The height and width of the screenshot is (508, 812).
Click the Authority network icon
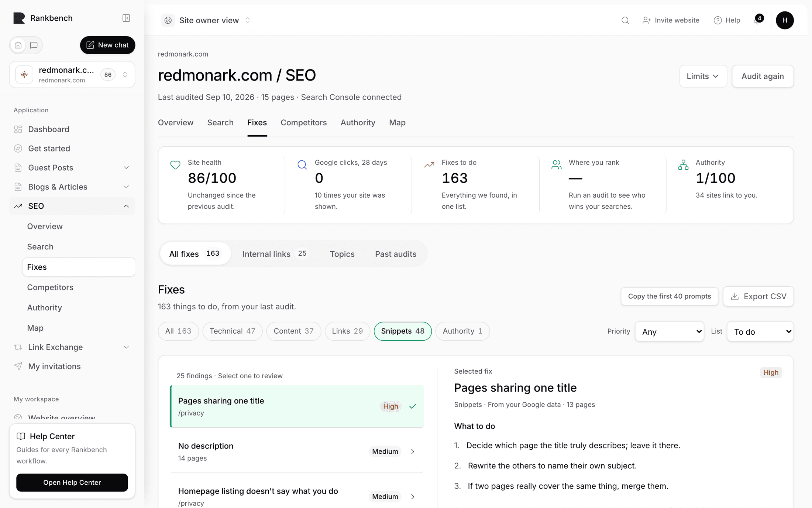point(683,165)
